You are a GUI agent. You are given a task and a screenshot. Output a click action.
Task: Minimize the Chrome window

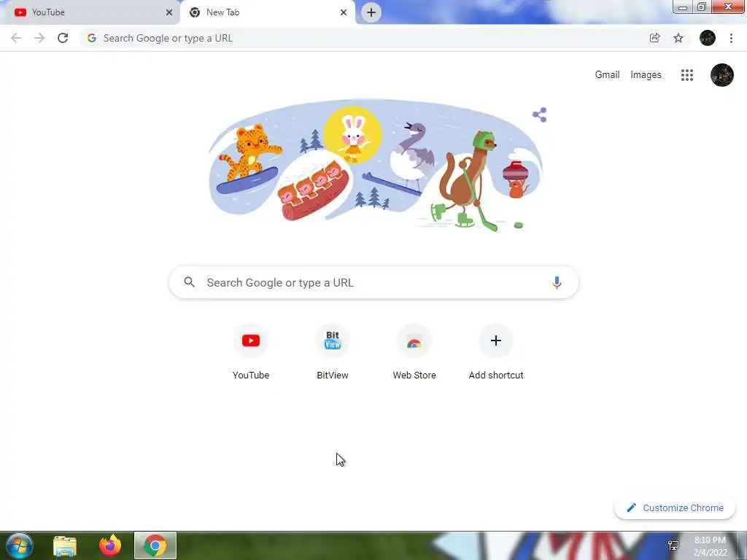(683, 7)
